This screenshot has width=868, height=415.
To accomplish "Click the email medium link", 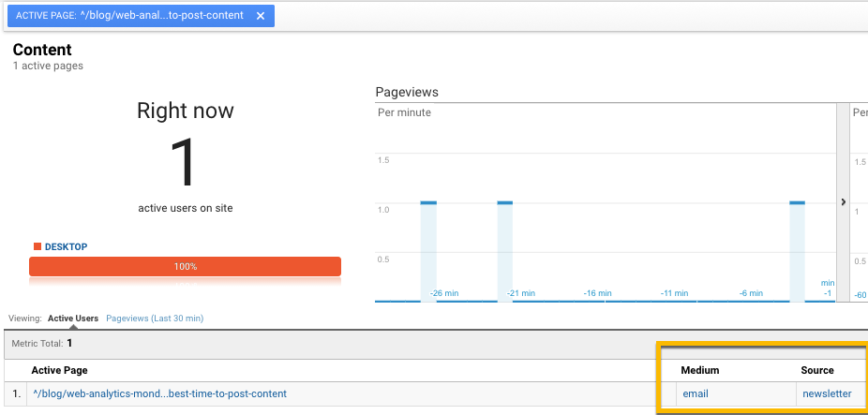I will [695, 393].
